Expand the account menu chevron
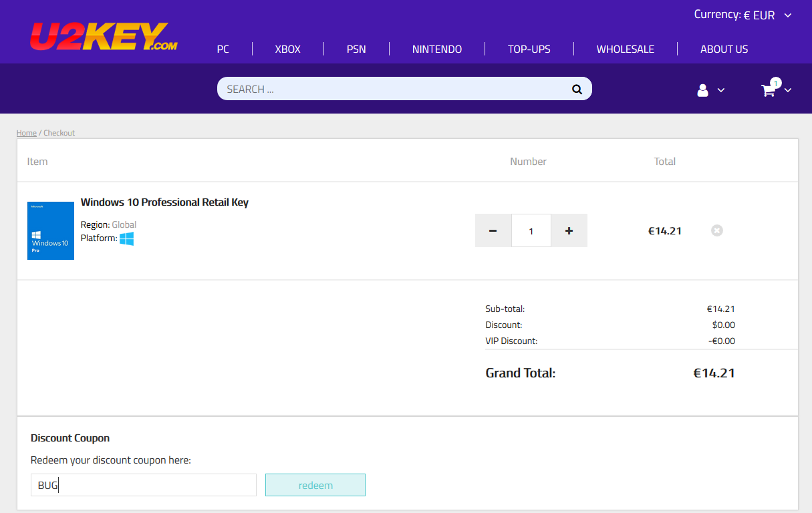Image resolution: width=812 pixels, height=513 pixels. [721, 90]
